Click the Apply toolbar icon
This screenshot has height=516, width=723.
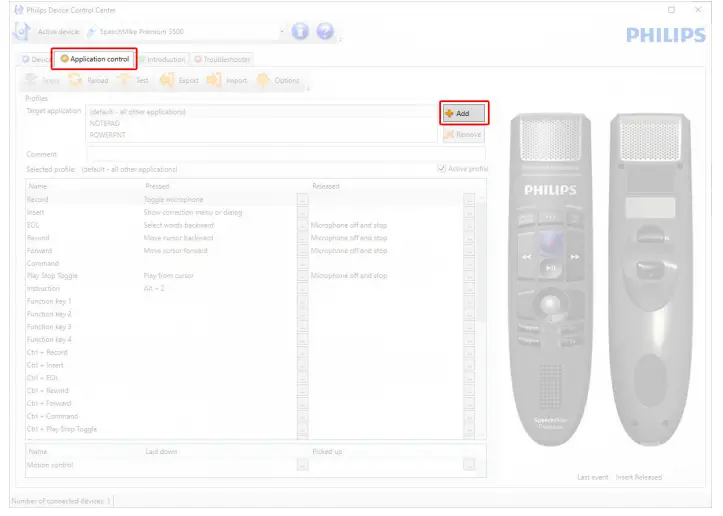pos(31,80)
